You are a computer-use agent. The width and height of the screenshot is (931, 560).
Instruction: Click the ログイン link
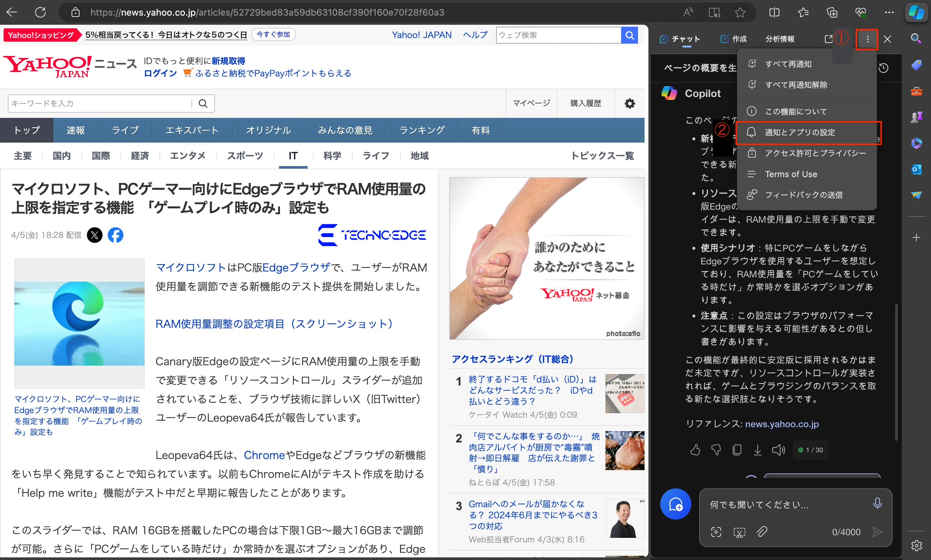click(x=160, y=73)
